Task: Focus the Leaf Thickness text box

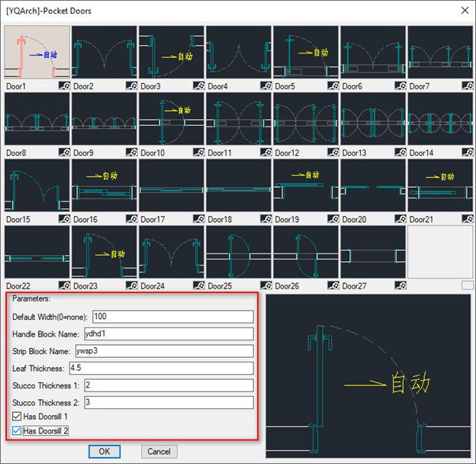Action: [160, 368]
